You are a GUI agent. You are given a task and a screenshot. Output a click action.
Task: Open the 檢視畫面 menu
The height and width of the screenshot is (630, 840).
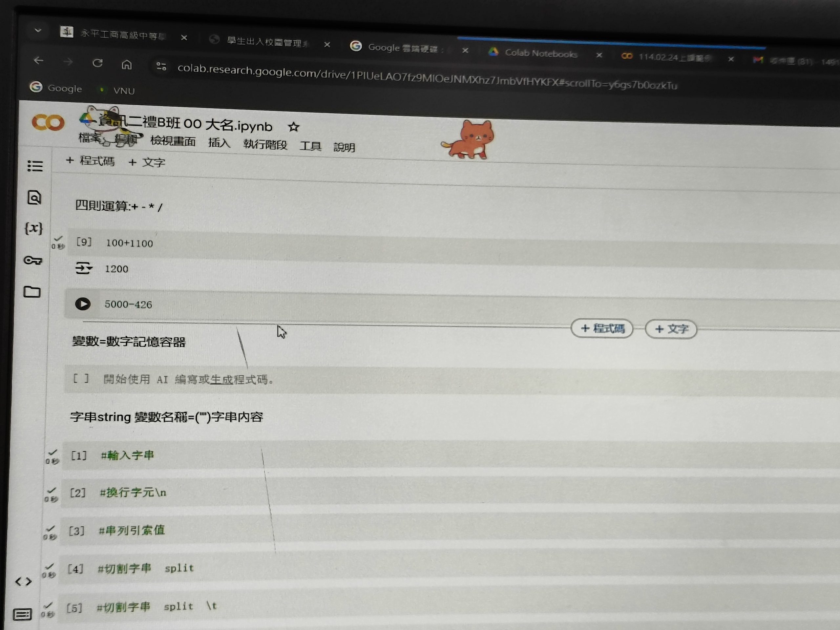click(173, 141)
